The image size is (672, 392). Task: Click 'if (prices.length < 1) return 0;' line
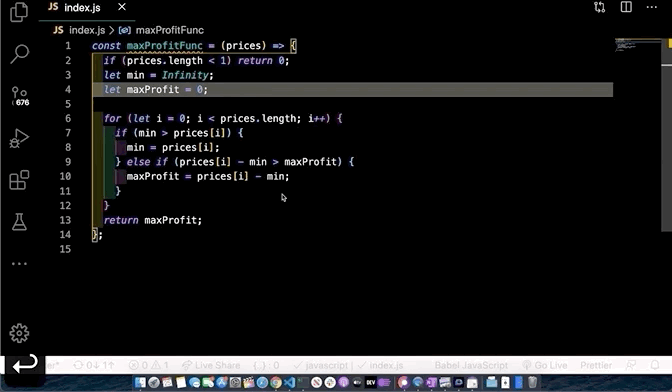(x=196, y=60)
